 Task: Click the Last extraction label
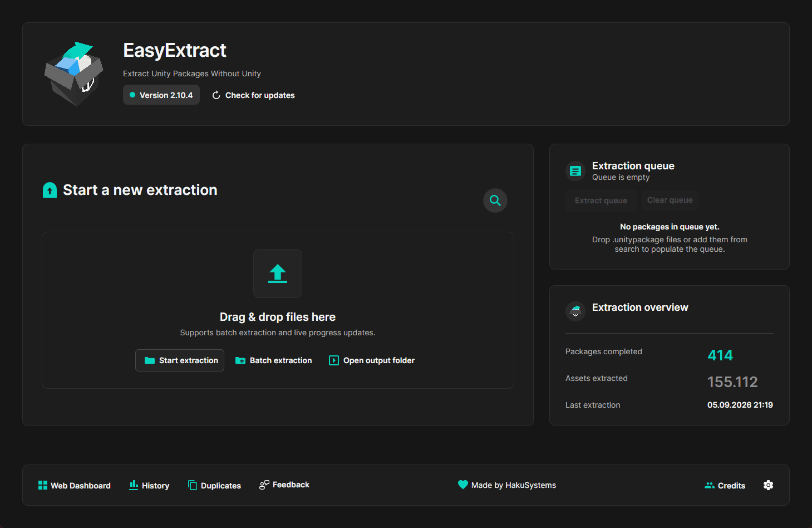[593, 405]
